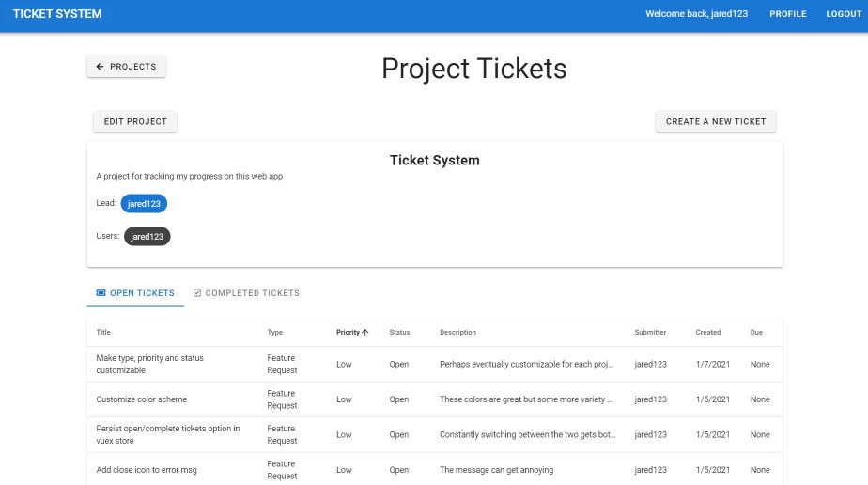Click project description 'A project for tracking my progress'

(x=190, y=176)
